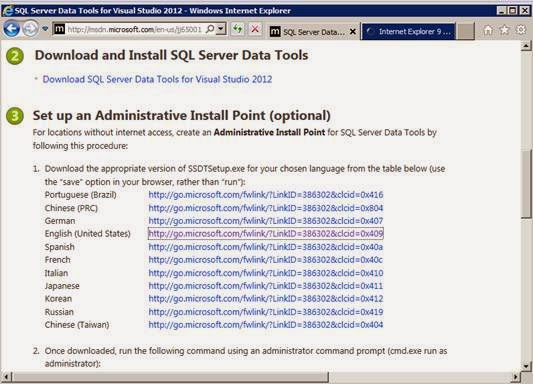533x384 pixels.
Task: Click the MSDN favicon in the address bar
Action: pyautogui.click(x=59, y=29)
